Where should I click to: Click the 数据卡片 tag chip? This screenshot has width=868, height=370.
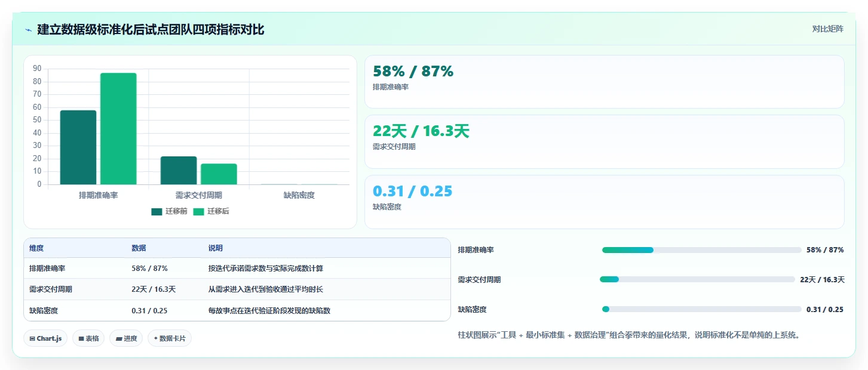click(x=170, y=338)
